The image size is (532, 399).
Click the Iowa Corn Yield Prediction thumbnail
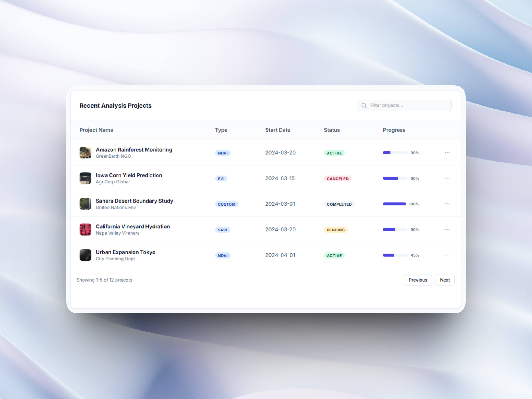click(x=85, y=178)
